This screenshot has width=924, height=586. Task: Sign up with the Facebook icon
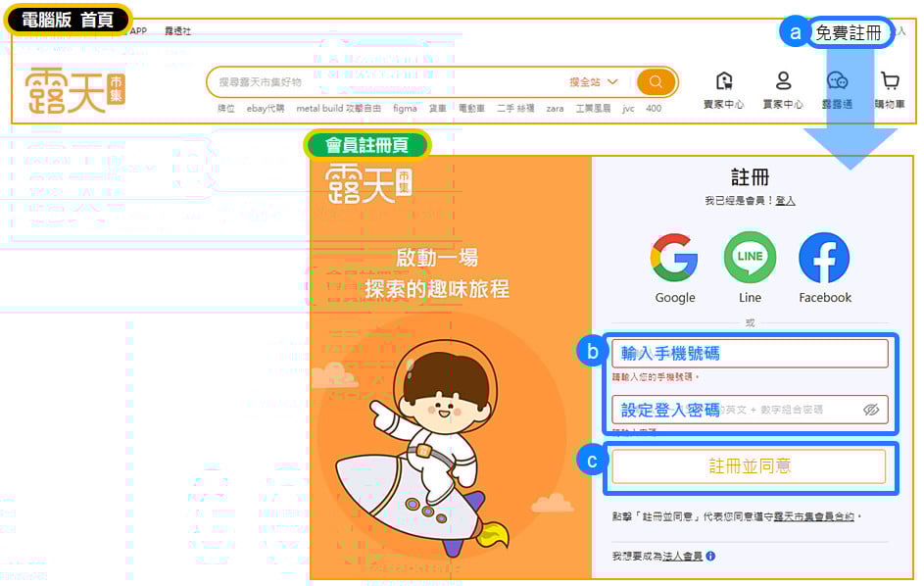coord(824,269)
